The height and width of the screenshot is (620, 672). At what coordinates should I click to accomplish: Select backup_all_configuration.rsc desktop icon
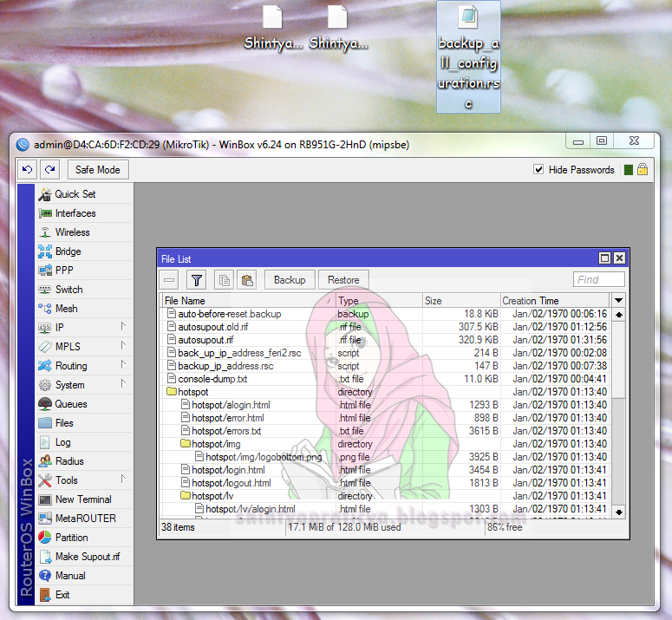click(x=468, y=57)
